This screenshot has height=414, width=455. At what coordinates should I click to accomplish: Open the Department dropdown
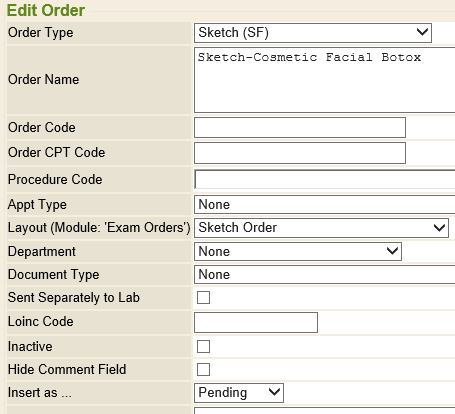pos(298,251)
